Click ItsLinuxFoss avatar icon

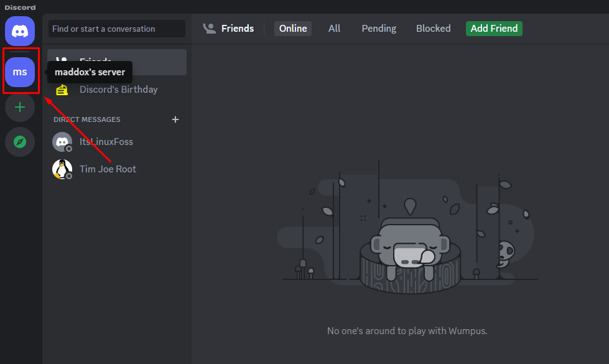[62, 142]
